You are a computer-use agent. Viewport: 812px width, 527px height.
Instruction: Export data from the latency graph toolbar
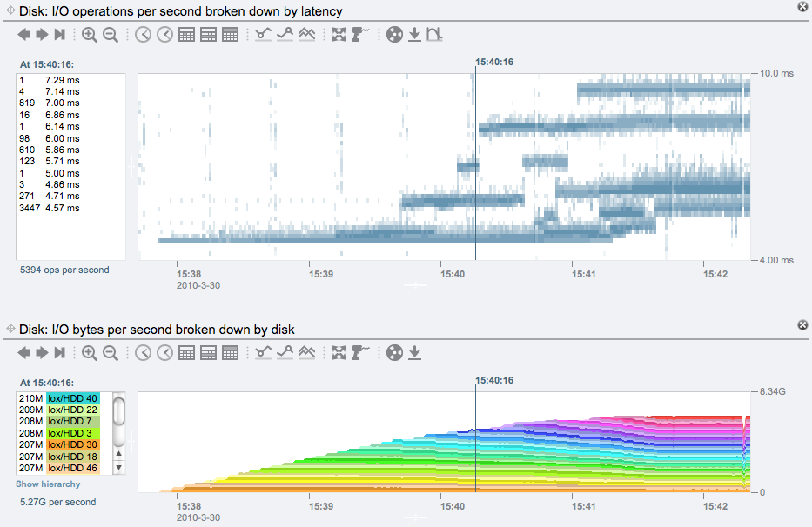coord(415,35)
